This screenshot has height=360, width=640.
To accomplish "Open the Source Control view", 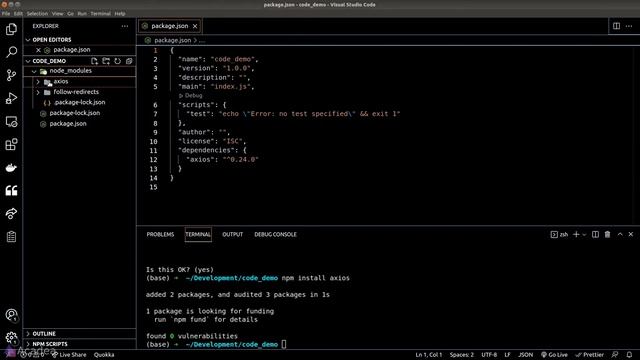I will (11, 75).
